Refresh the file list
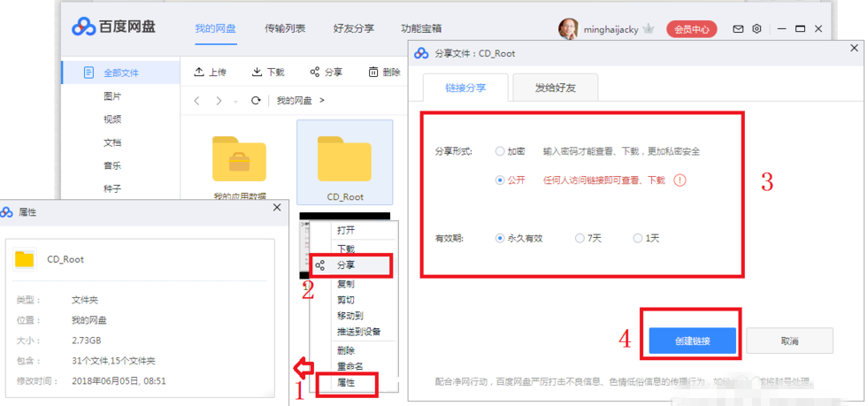Screen dimensions: 868x406 pyautogui.click(x=255, y=101)
